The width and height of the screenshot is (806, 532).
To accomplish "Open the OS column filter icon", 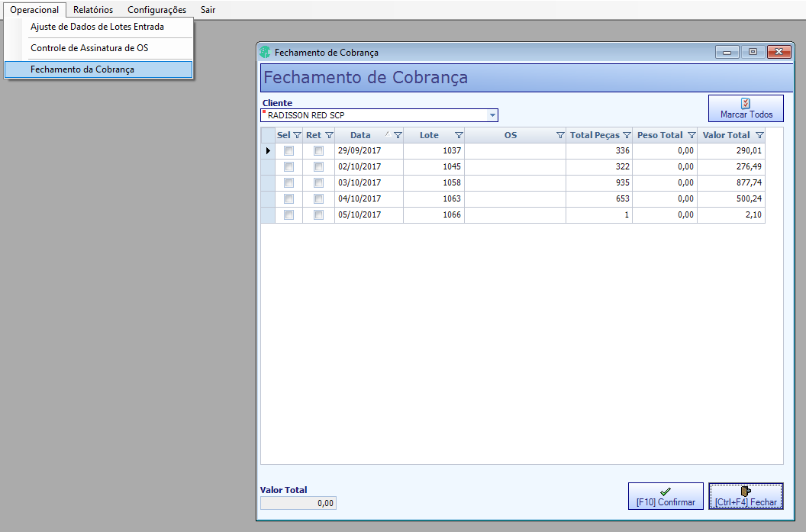I will [560, 136].
